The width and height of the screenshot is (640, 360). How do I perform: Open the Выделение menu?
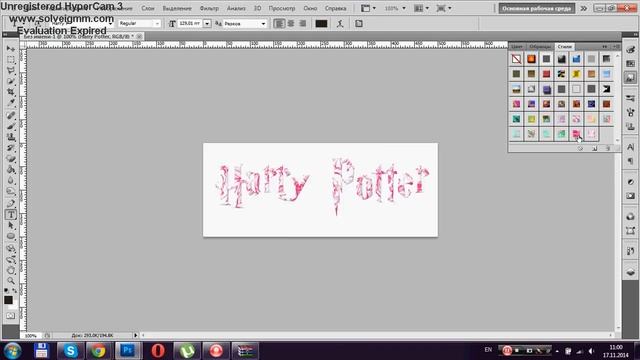pyautogui.click(x=177, y=8)
